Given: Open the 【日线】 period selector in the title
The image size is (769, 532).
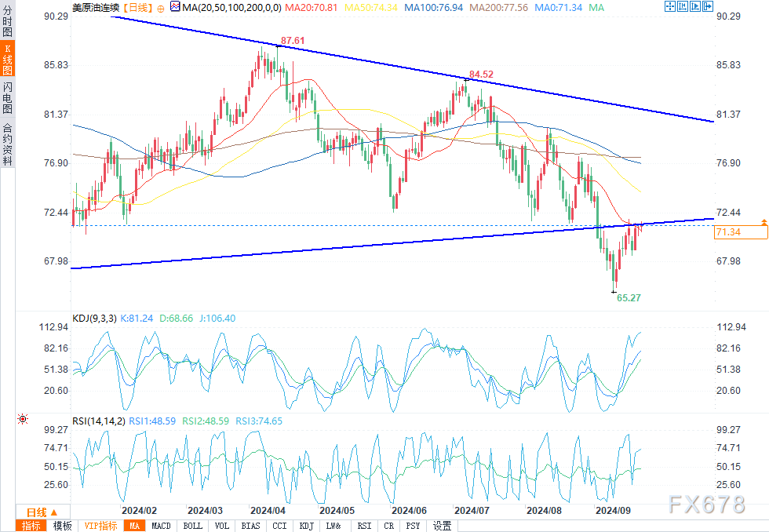Looking at the screenshot, I should (x=137, y=7).
